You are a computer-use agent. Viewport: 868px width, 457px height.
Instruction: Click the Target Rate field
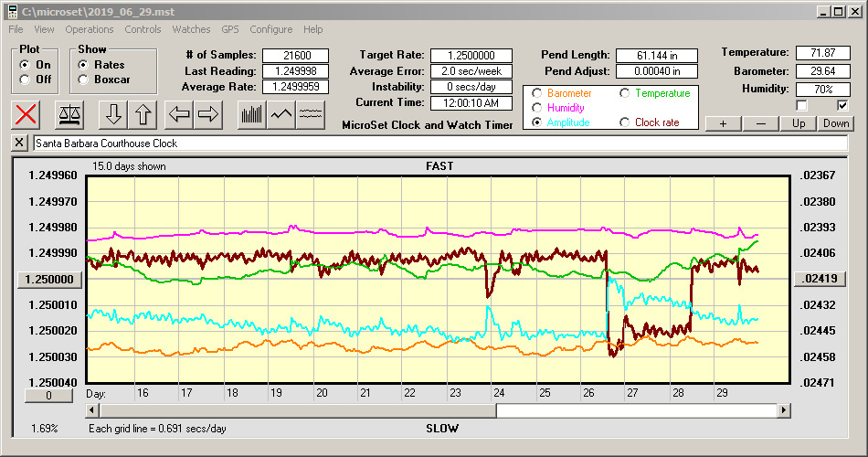tap(471, 56)
